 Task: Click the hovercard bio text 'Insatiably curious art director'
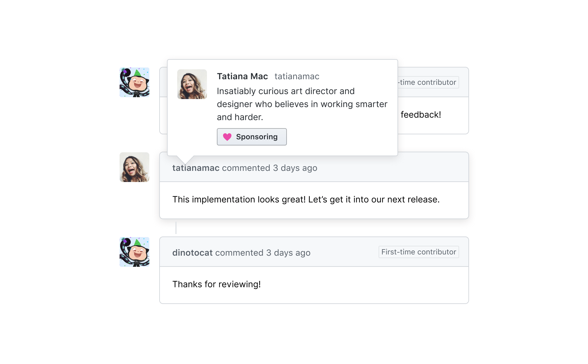point(286,91)
